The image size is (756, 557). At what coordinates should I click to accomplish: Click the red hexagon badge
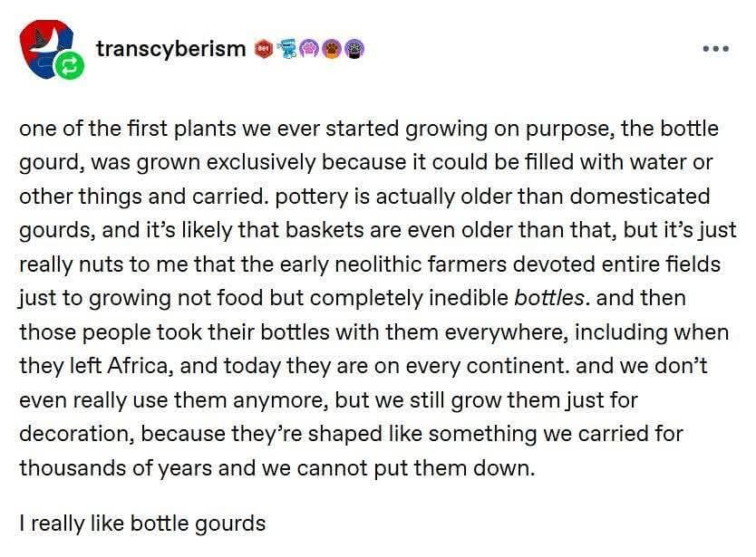point(264,49)
